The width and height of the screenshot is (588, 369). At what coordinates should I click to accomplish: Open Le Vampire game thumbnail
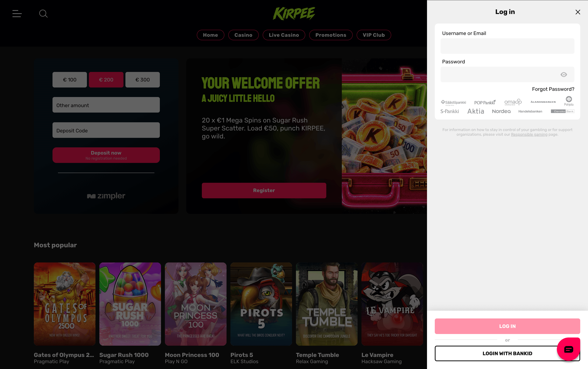(392, 304)
